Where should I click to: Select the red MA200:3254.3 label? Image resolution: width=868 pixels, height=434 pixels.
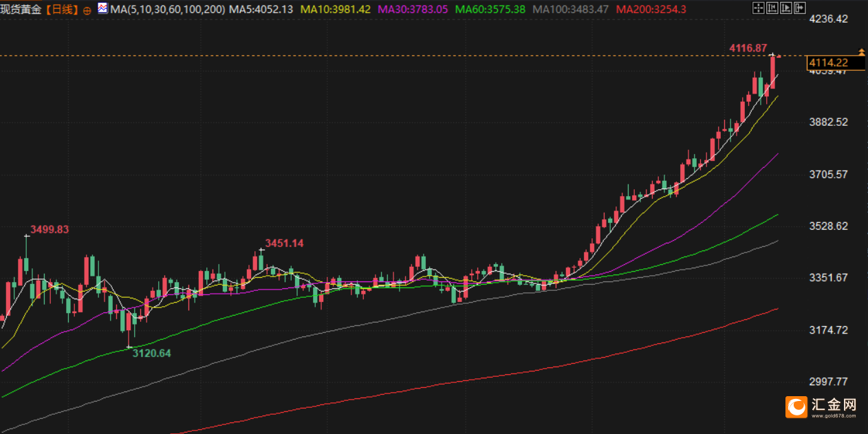(x=650, y=10)
